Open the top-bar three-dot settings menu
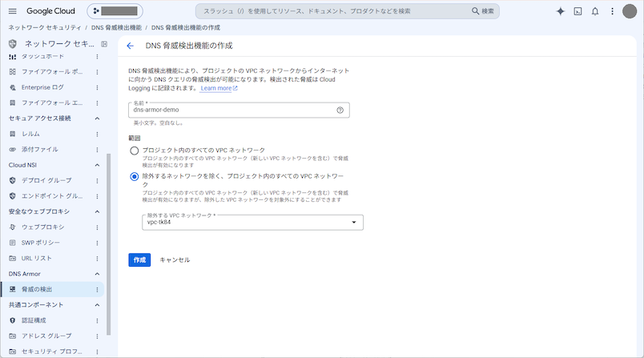The height and width of the screenshot is (358, 644). tap(613, 11)
